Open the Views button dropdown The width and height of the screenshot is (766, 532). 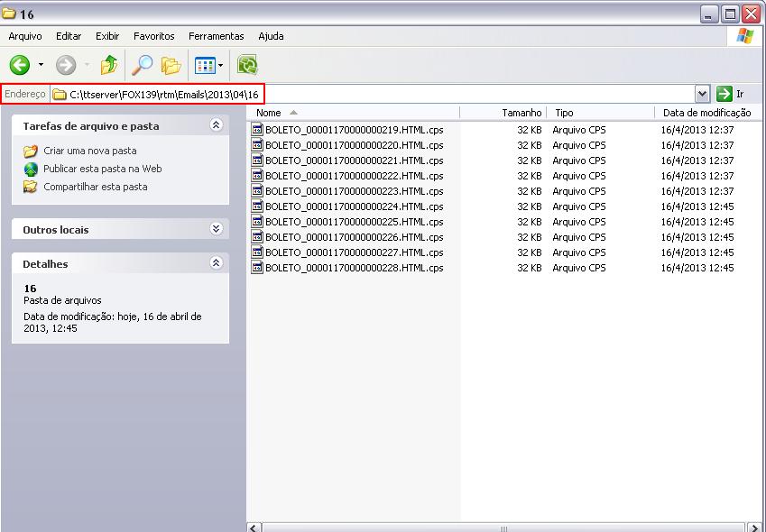pyautogui.click(x=220, y=65)
